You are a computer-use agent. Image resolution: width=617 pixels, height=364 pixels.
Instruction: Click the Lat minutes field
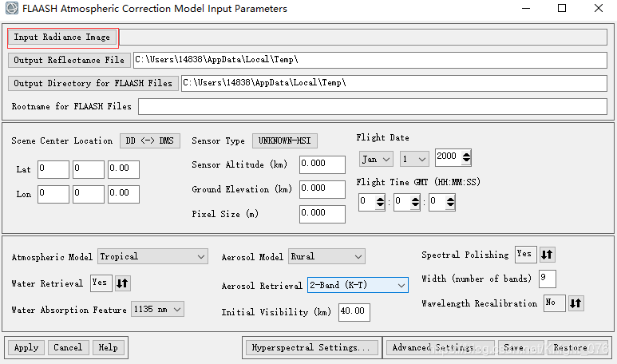click(88, 169)
